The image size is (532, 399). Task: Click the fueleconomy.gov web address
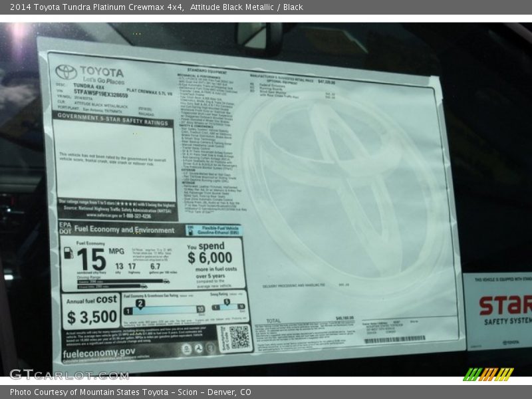pyautogui.click(x=98, y=352)
